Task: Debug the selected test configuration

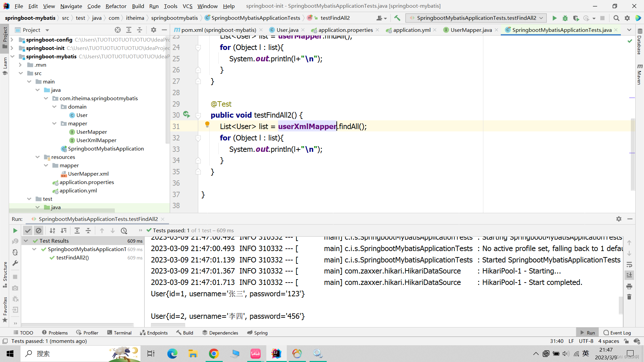Action: [565, 18]
